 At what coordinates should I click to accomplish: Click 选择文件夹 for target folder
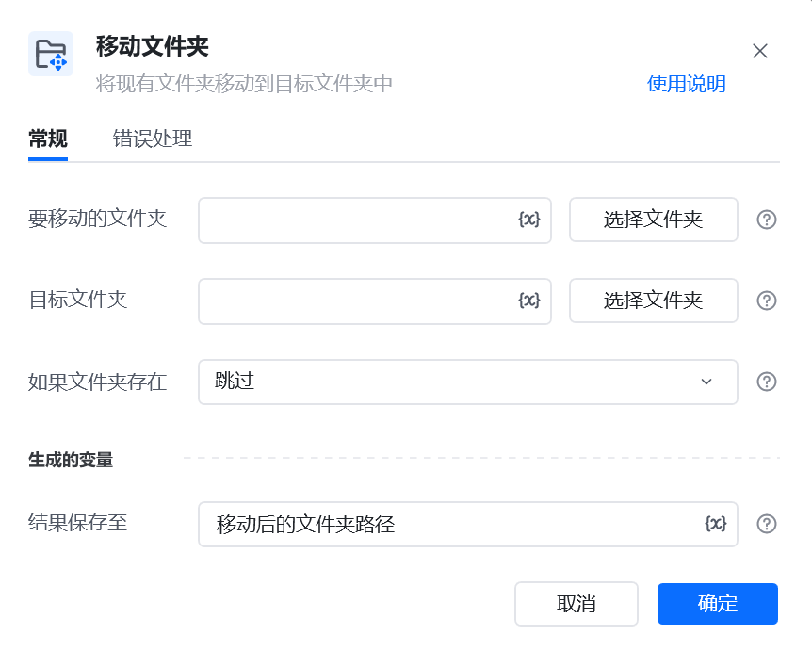[x=654, y=301]
